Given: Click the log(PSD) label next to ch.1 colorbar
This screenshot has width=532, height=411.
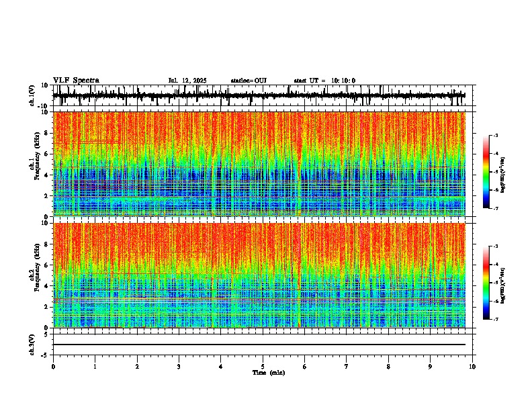Looking at the screenshot, I should [x=503, y=175].
